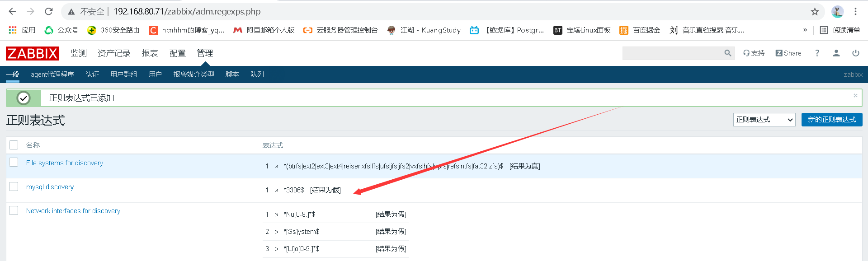Click the not-secure warning triangle icon
The height and width of the screenshot is (261, 868).
(71, 12)
